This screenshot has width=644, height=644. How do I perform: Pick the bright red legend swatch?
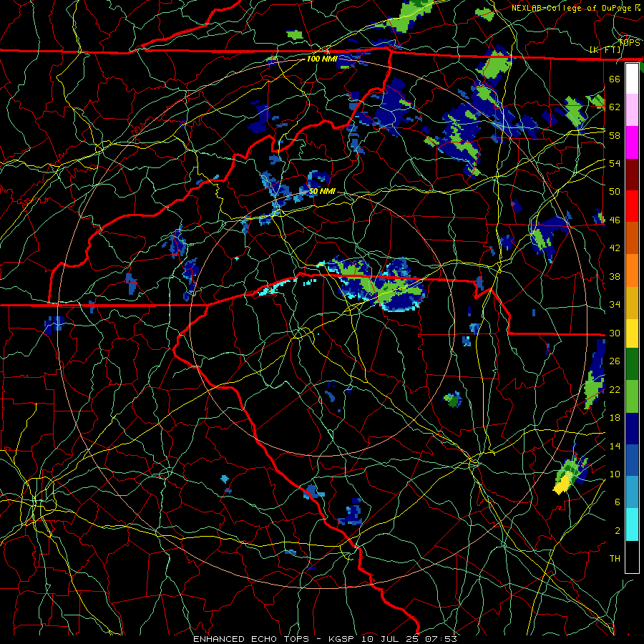click(x=632, y=206)
